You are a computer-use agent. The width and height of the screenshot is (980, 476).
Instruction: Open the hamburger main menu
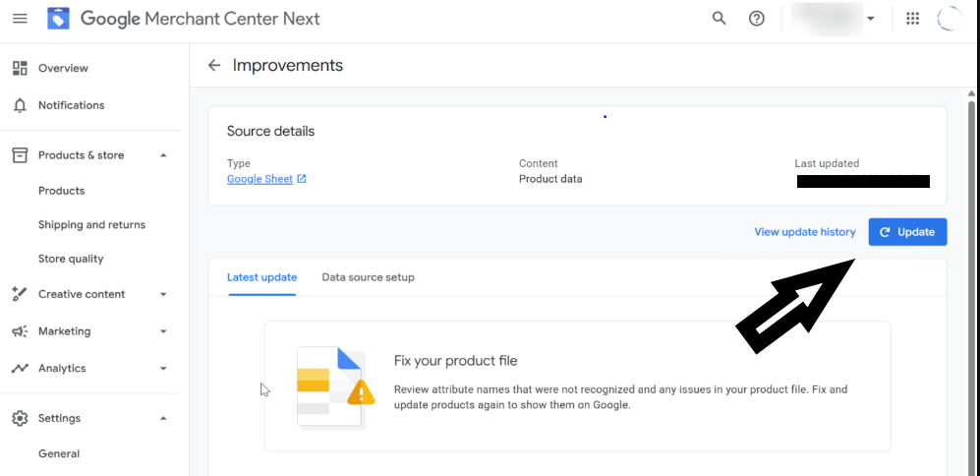pos(20,19)
